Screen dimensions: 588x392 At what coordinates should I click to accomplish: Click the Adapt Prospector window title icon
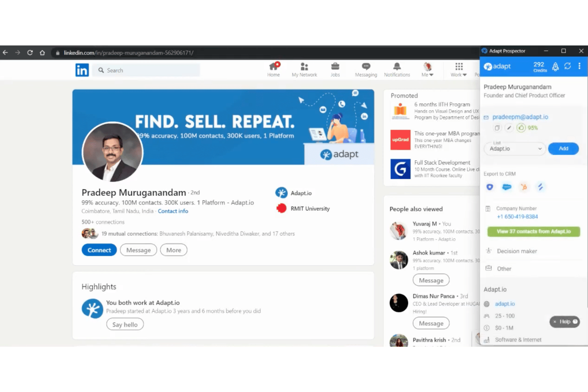click(485, 51)
